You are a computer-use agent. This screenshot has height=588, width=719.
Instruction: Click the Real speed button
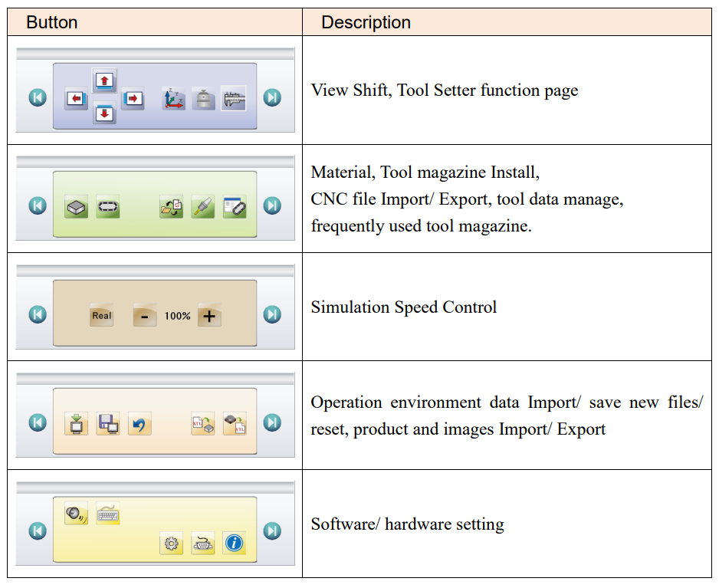click(x=102, y=315)
